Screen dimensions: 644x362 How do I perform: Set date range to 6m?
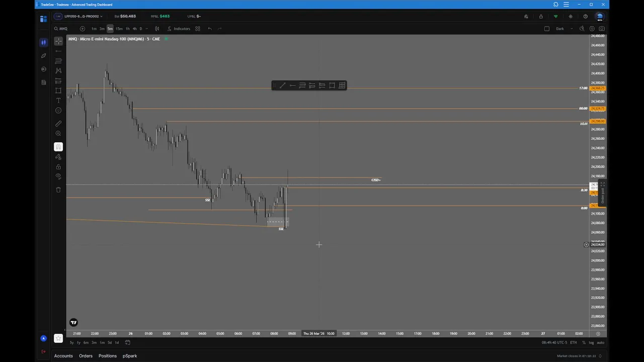point(86,342)
